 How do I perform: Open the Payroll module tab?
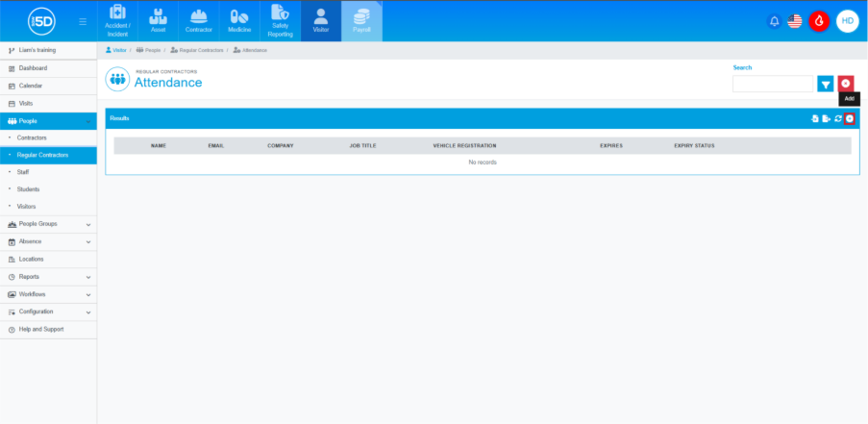[361, 21]
